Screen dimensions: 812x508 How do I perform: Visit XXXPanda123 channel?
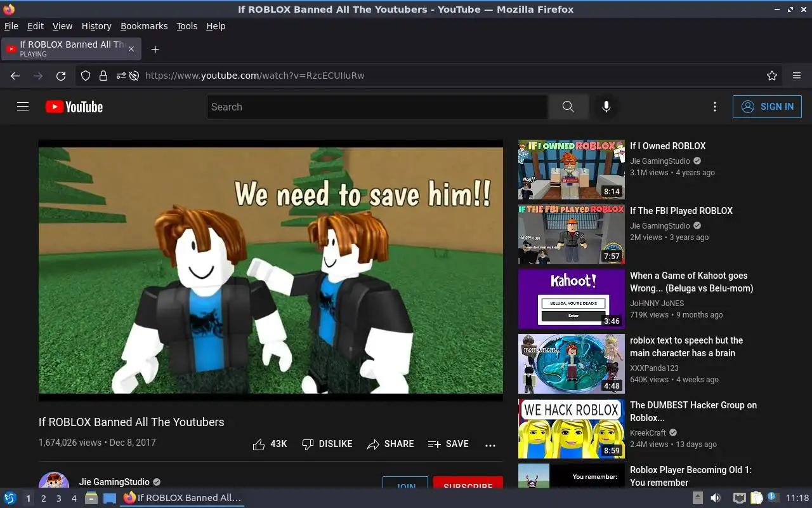pos(654,368)
